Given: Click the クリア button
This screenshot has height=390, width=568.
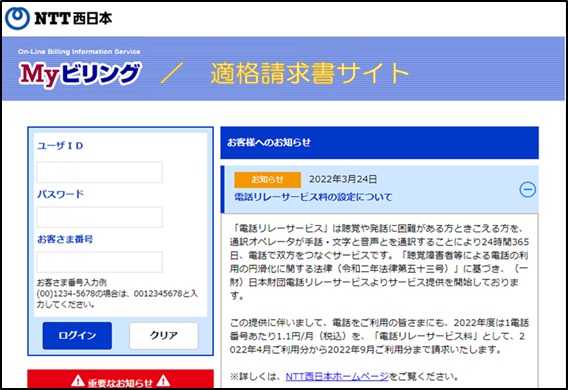Looking at the screenshot, I should [x=164, y=336].
